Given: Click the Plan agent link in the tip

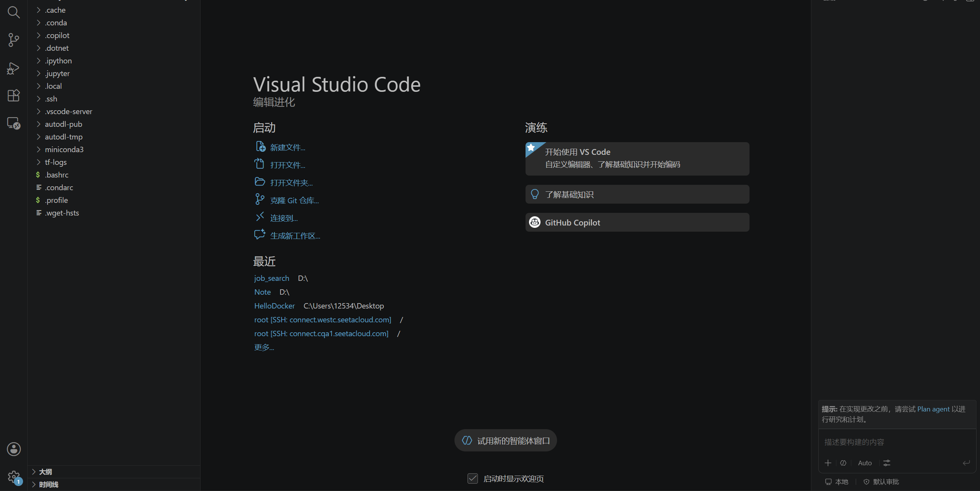Looking at the screenshot, I should click(933, 409).
